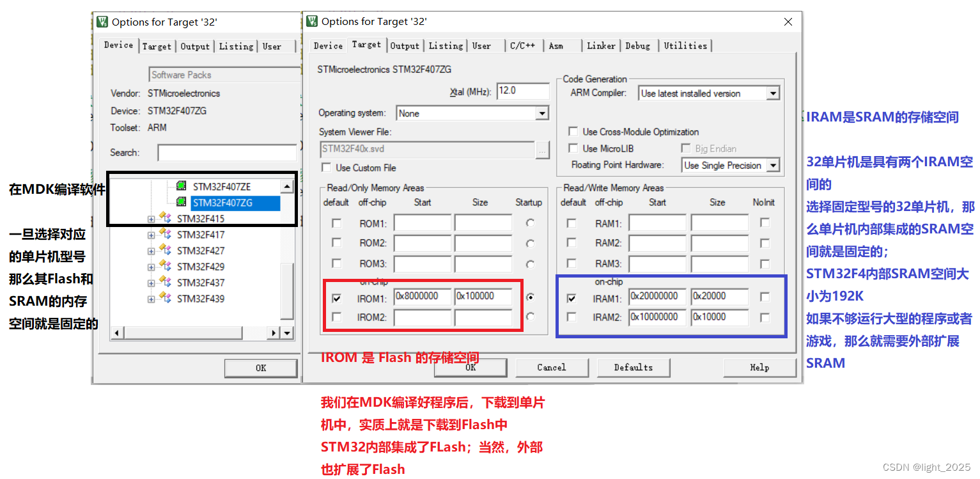Image resolution: width=980 pixels, height=479 pixels.
Task: Switch to the C/C++ tab
Action: pyautogui.click(x=522, y=46)
